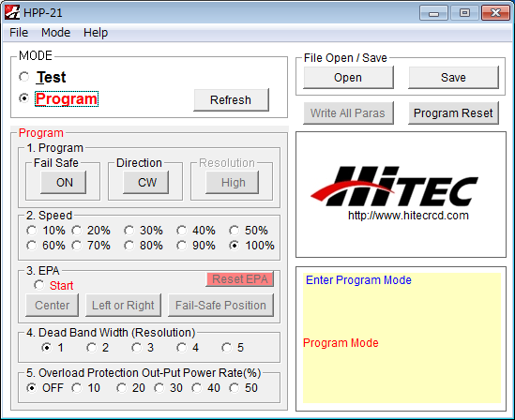Toggle the Fail Safe ON button
This screenshot has height=420, width=515.
[x=64, y=182]
